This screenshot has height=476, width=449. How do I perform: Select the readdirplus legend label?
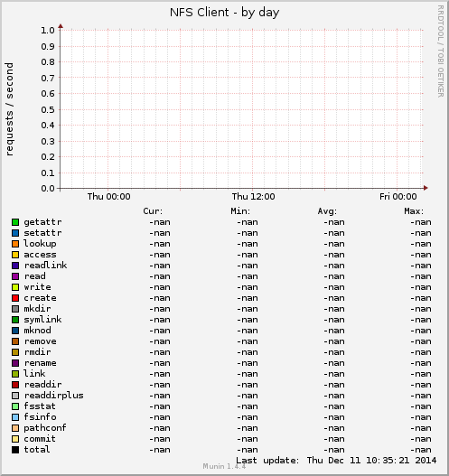(53, 396)
